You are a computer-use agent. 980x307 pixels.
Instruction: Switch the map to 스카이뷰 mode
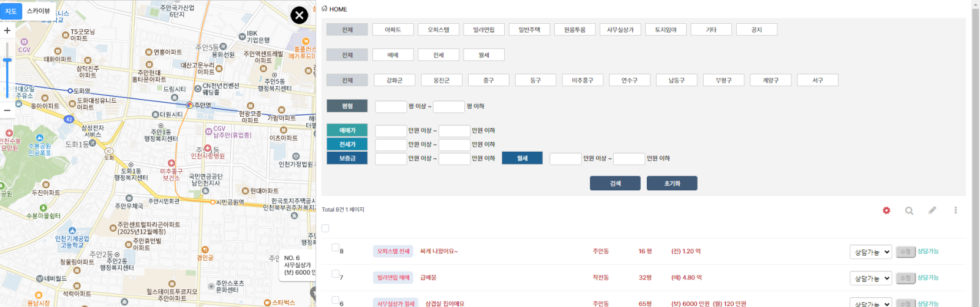[x=38, y=11]
